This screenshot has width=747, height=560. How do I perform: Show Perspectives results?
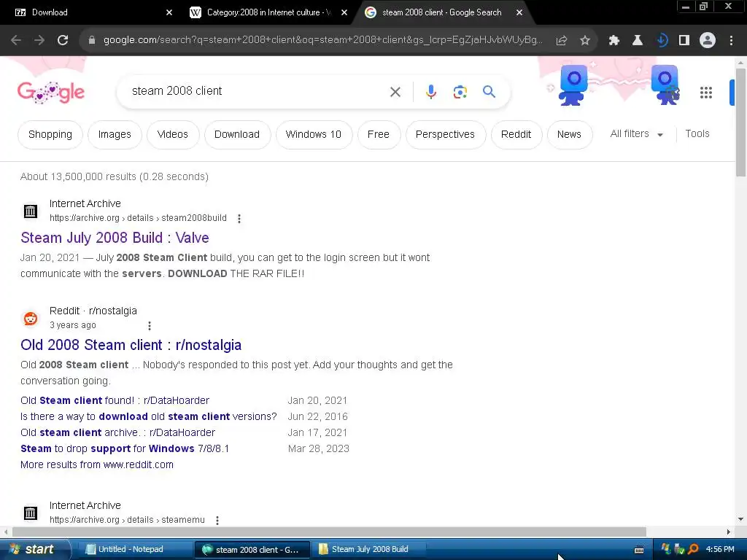[x=445, y=135]
